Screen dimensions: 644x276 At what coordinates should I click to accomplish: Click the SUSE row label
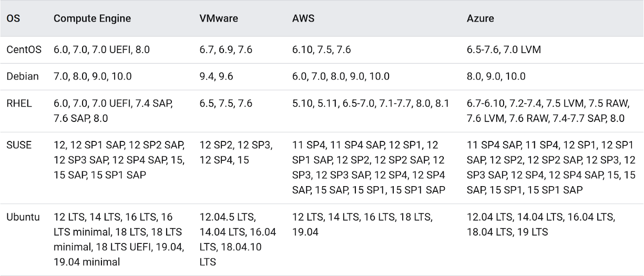pos(18,145)
